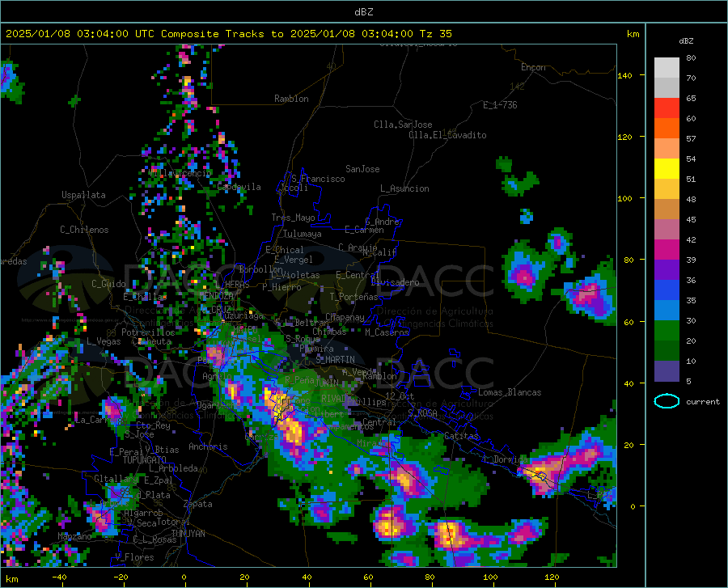Click the 'Capdevila' map label
The image size is (728, 588).
[x=239, y=187]
